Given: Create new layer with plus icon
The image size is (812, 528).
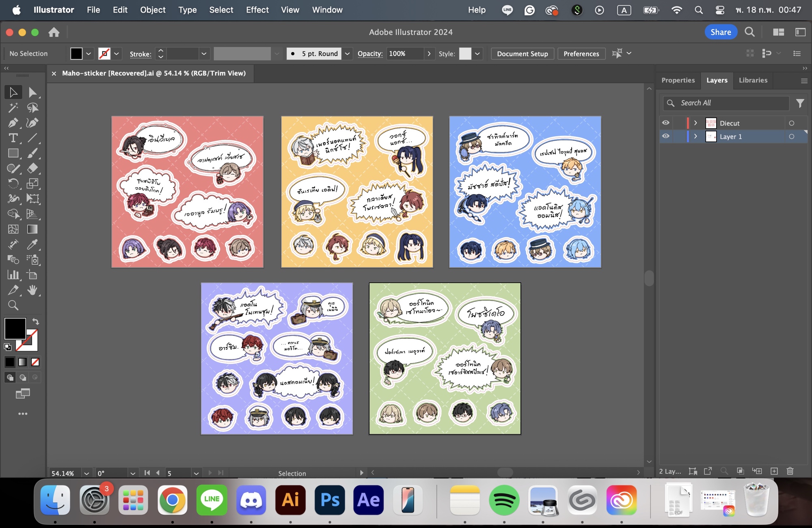Looking at the screenshot, I should (774, 471).
